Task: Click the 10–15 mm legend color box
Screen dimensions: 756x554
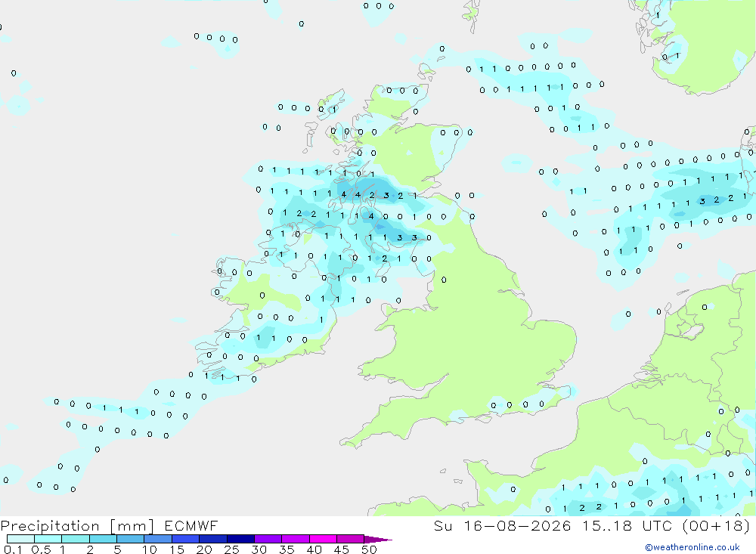Action: (158, 539)
